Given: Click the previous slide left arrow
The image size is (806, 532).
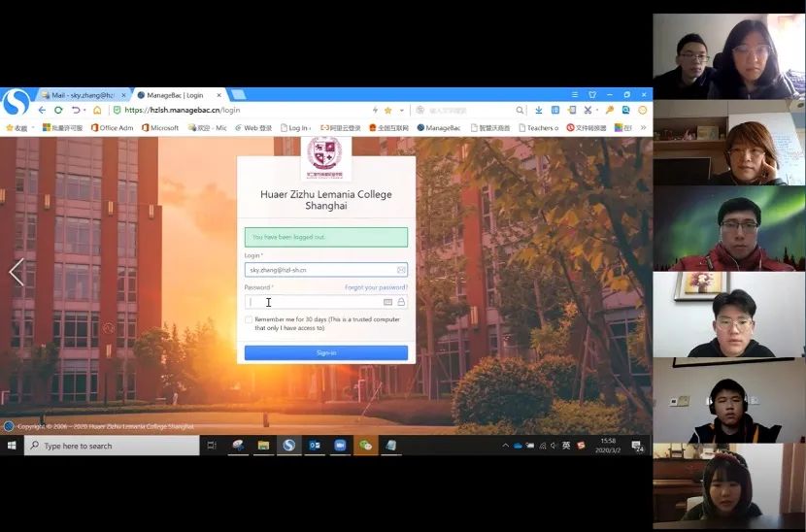Looking at the screenshot, I should point(17,272).
